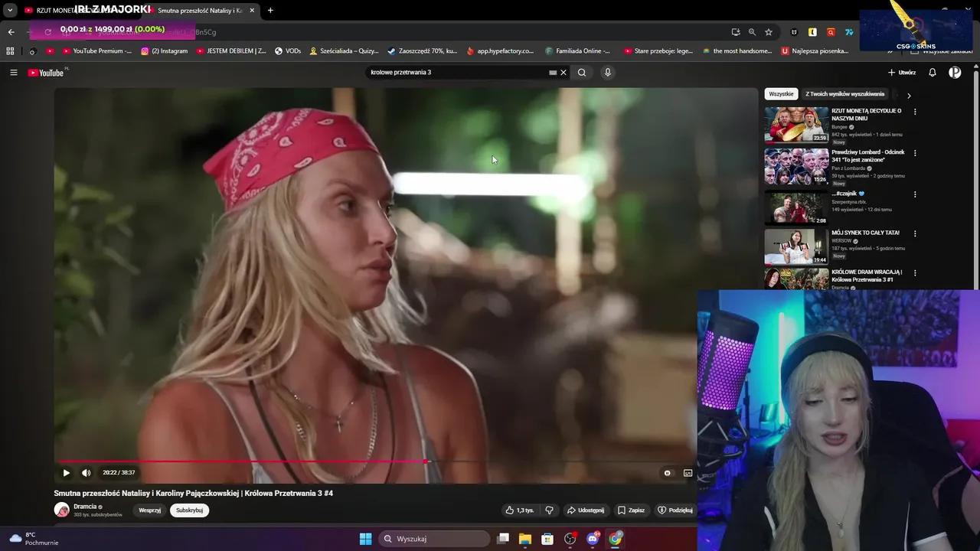Open the JESTEM DEBILEM bookmark
Viewport: 980px width, 551px height.
tap(231, 51)
